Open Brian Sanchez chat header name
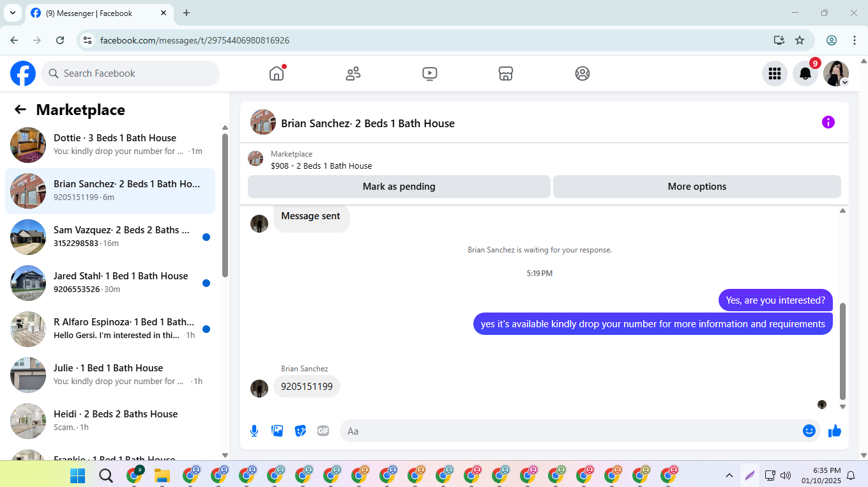The width and height of the screenshot is (868, 487). [x=368, y=123]
